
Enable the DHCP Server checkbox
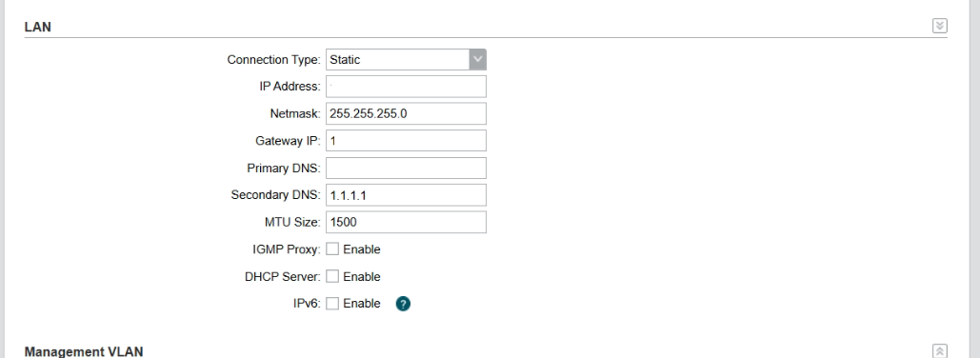click(x=332, y=276)
